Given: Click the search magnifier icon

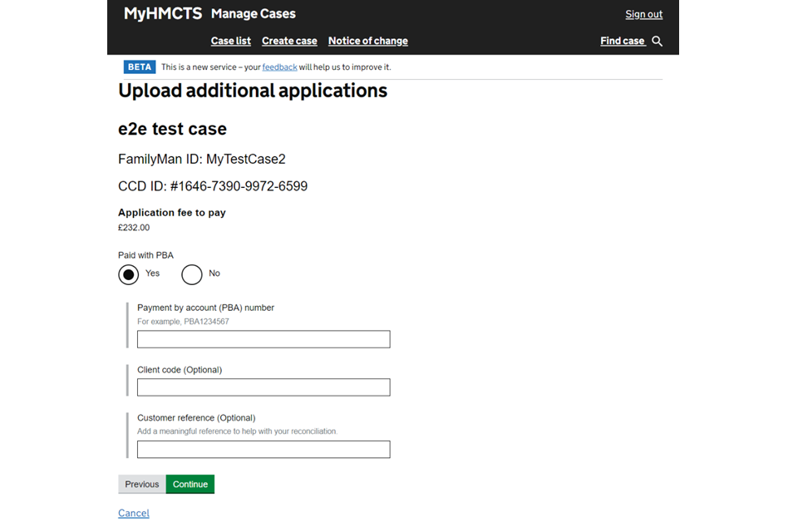Looking at the screenshot, I should point(657,41).
